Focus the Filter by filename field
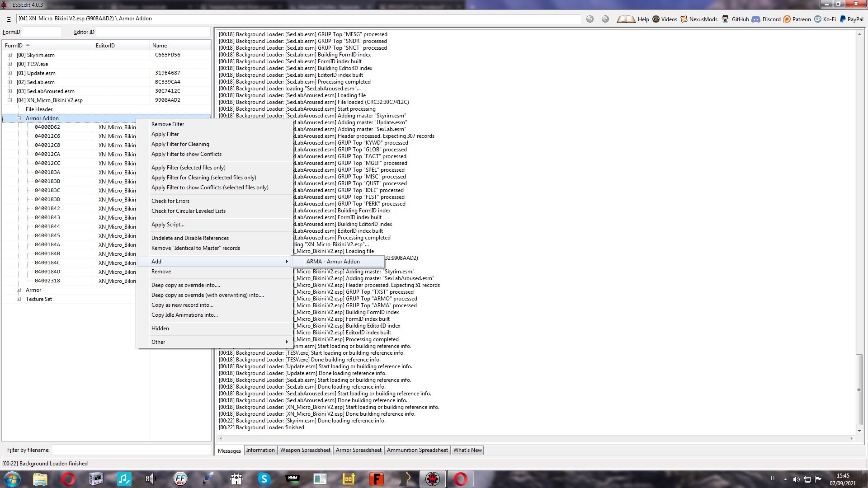 tap(131, 450)
